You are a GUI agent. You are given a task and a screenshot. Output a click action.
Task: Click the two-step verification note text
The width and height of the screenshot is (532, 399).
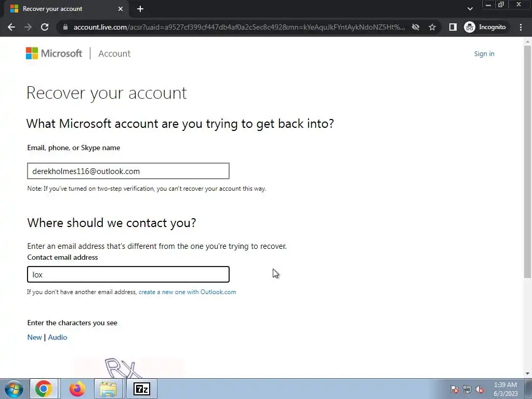coord(147,189)
